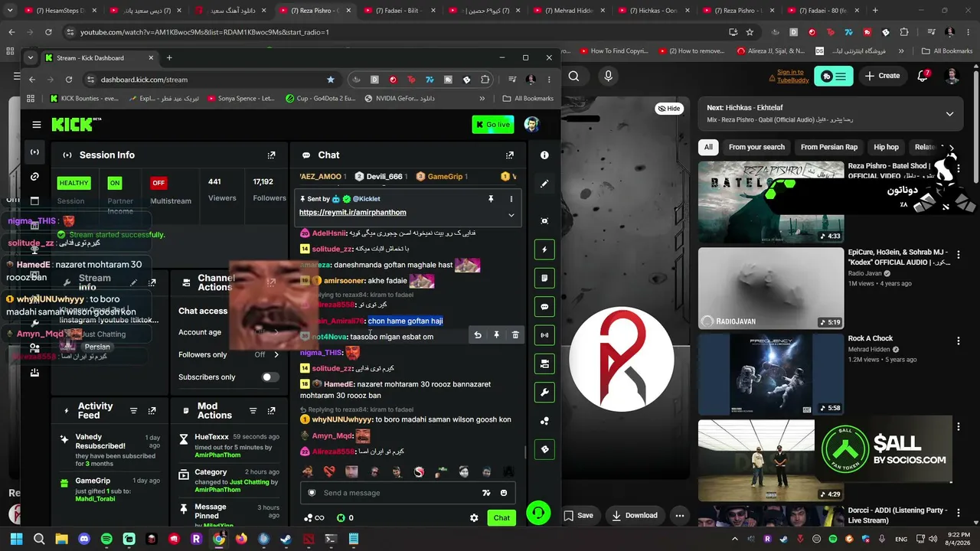Viewport: 980px width, 551px height.
Task: Unpin the Kicklet pinned message
Action: [x=491, y=199]
